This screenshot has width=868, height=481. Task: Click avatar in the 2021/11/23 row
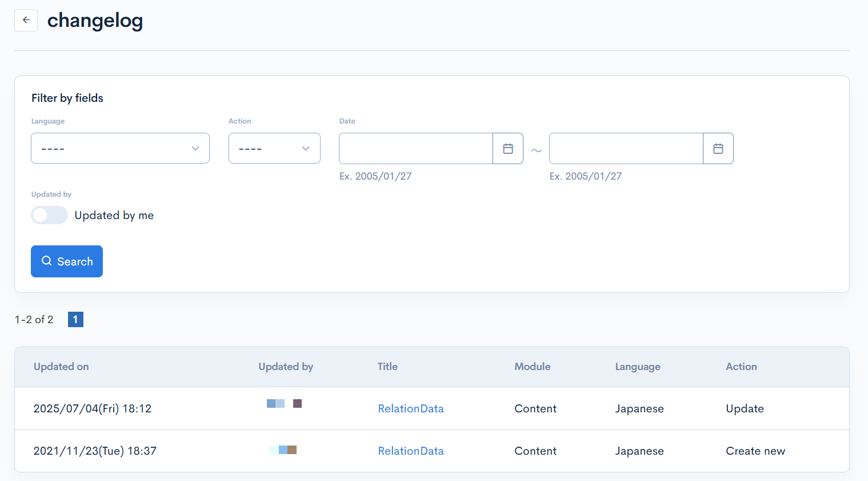283,450
